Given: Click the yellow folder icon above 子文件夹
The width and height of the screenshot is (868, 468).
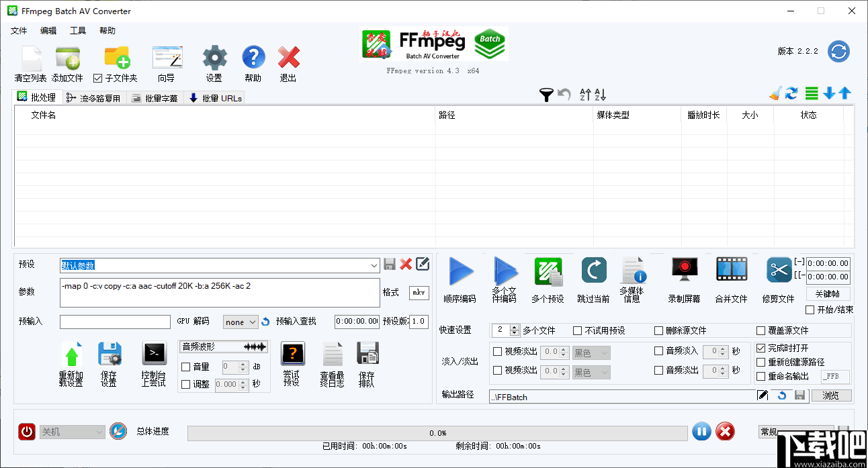Looking at the screenshot, I should pyautogui.click(x=118, y=58).
